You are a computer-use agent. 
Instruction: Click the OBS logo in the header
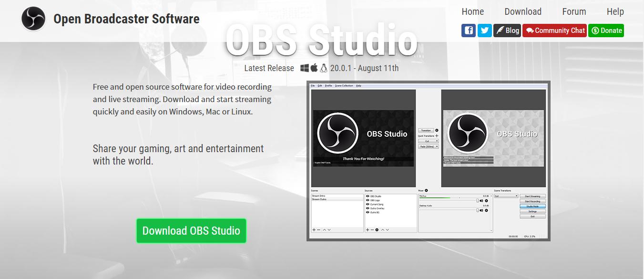[x=33, y=19]
